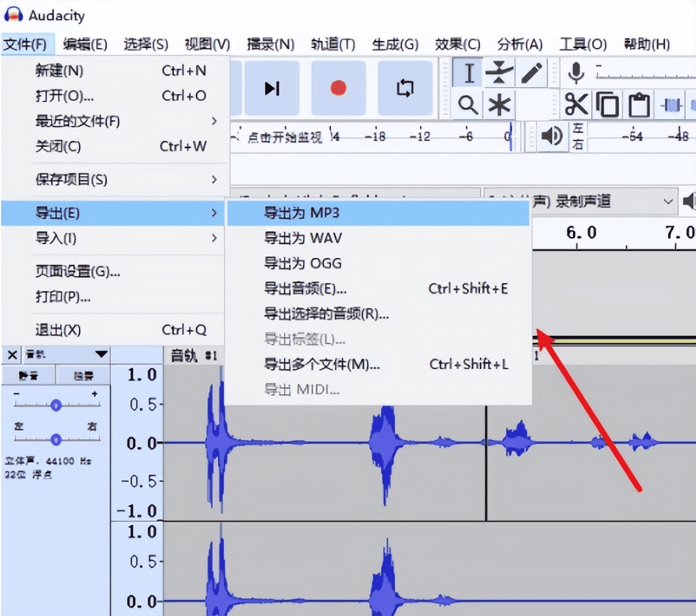Click the scissors Cut icon
The width and height of the screenshot is (696, 616).
point(576,104)
